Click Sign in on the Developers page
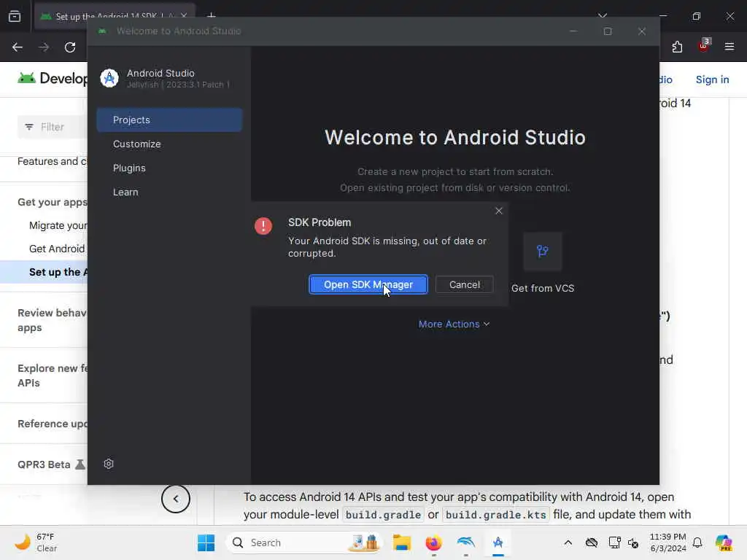Image resolution: width=747 pixels, height=560 pixels. coord(712,79)
